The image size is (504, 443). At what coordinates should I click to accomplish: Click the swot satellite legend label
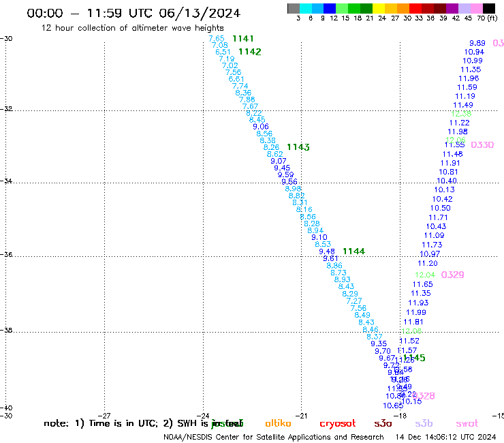467,423
